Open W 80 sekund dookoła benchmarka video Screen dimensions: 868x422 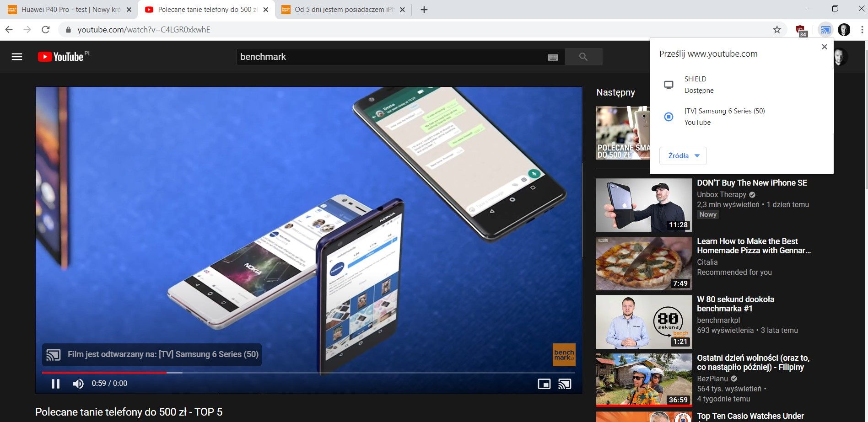click(x=736, y=304)
